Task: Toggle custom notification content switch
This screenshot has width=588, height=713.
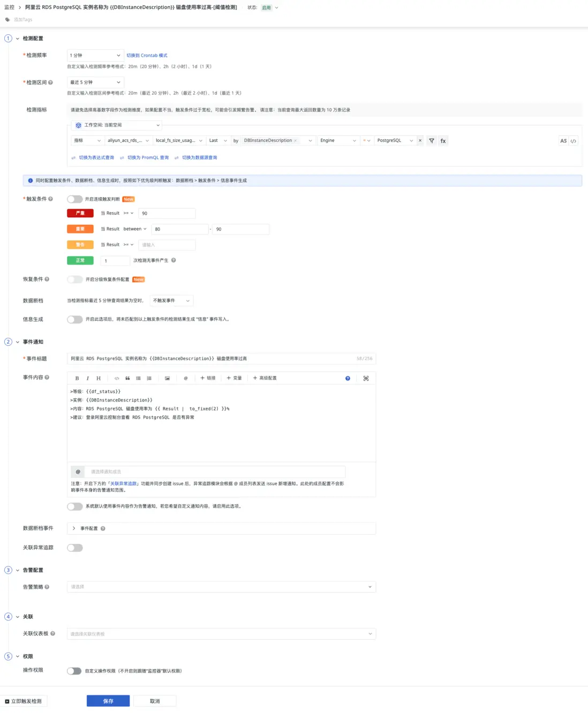Action: (74, 506)
